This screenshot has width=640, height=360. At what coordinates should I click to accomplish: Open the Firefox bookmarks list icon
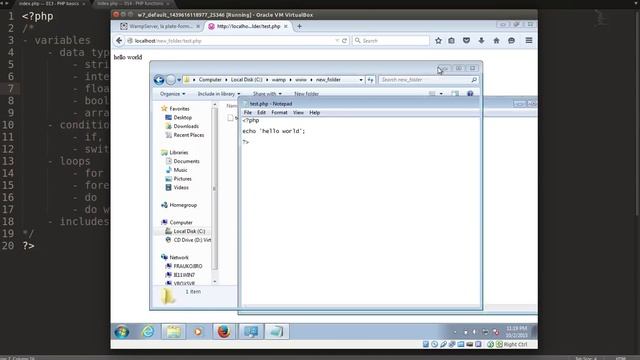[451, 41]
